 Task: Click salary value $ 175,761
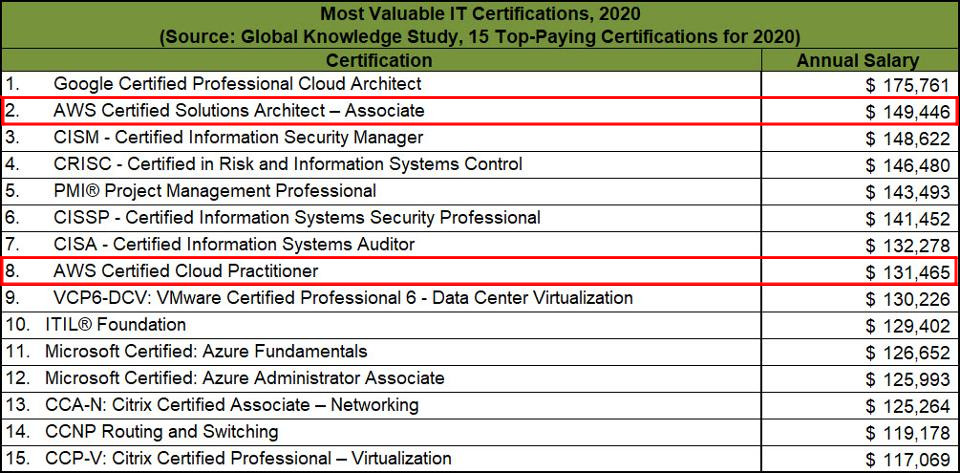907,86
